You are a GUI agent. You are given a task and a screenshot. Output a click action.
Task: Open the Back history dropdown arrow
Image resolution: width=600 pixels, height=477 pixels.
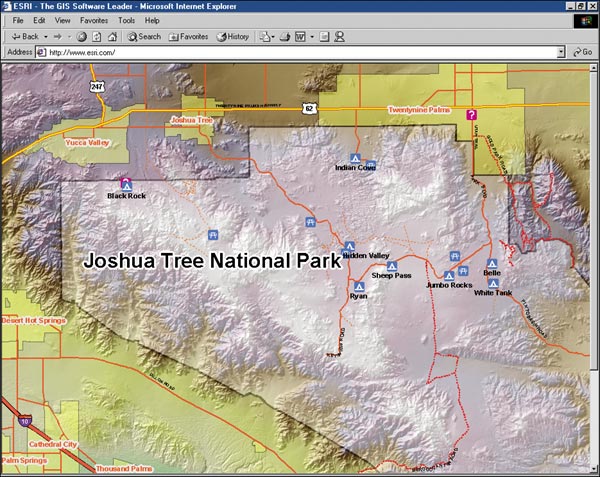coord(46,37)
